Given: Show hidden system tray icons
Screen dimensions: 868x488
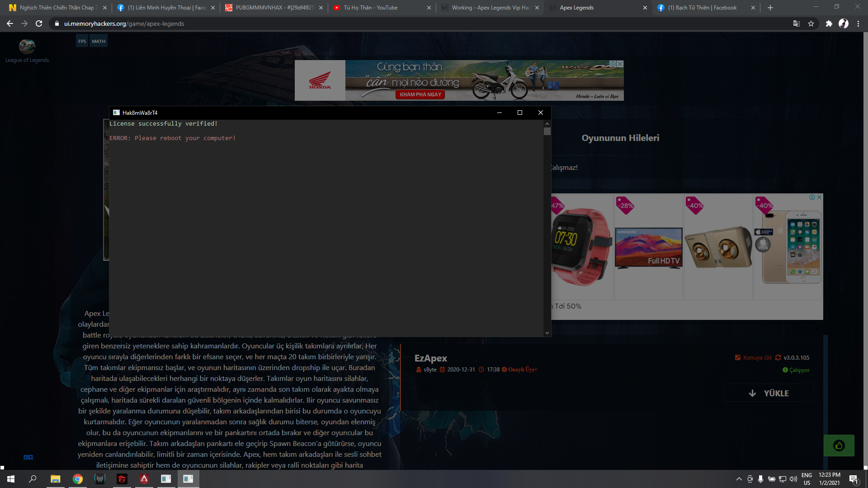Looking at the screenshot, I should (739, 479).
